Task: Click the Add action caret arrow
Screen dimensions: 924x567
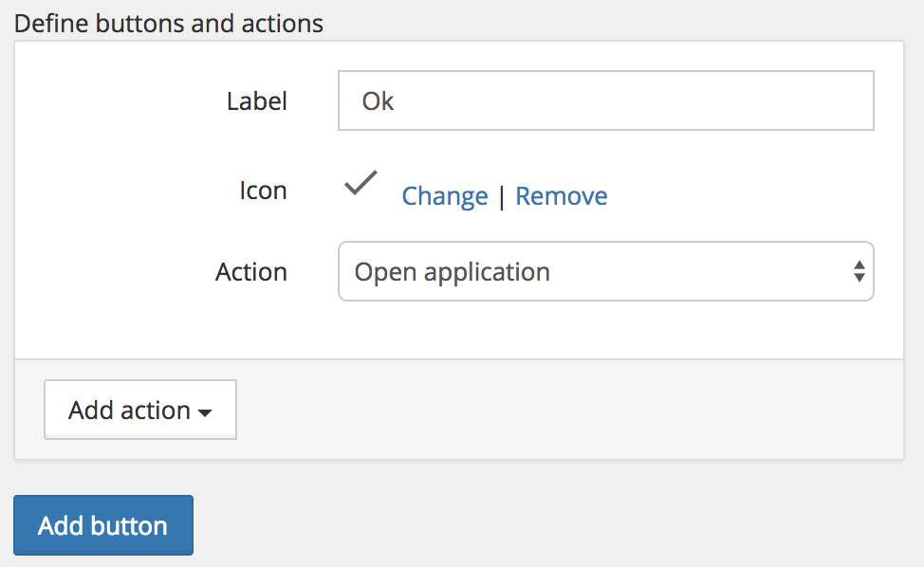Action: point(205,412)
